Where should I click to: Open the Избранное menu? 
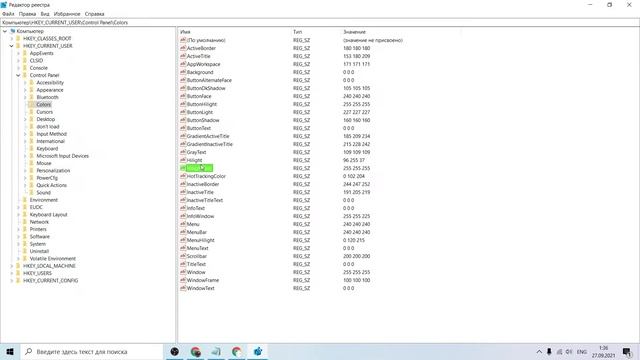(67, 14)
